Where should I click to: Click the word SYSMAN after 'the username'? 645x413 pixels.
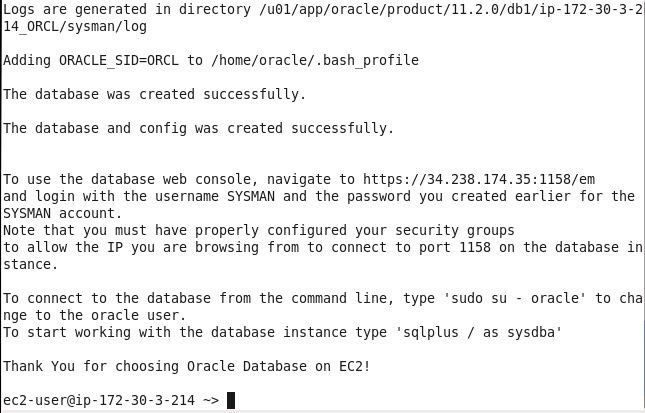[x=251, y=196]
